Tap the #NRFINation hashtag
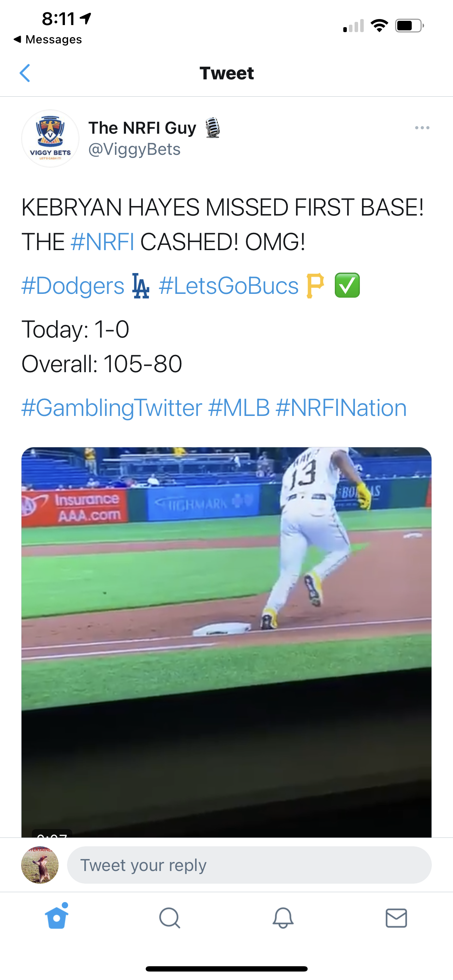This screenshot has width=453, height=980. pyautogui.click(x=341, y=408)
